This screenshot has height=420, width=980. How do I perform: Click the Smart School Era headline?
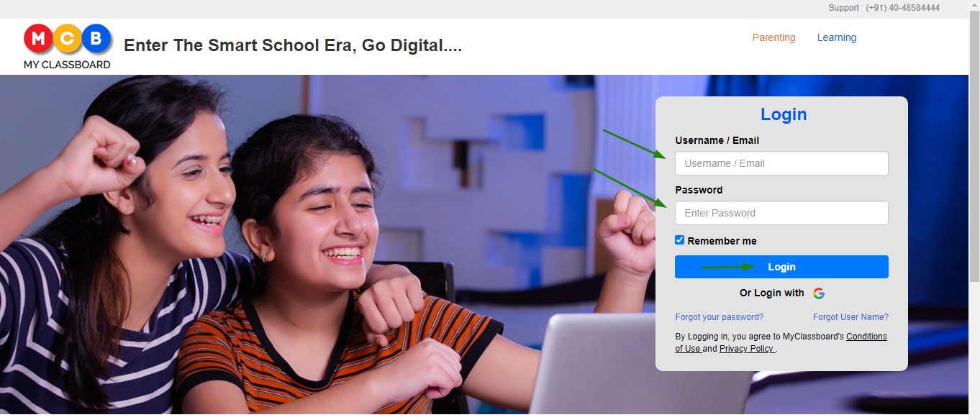click(x=293, y=45)
